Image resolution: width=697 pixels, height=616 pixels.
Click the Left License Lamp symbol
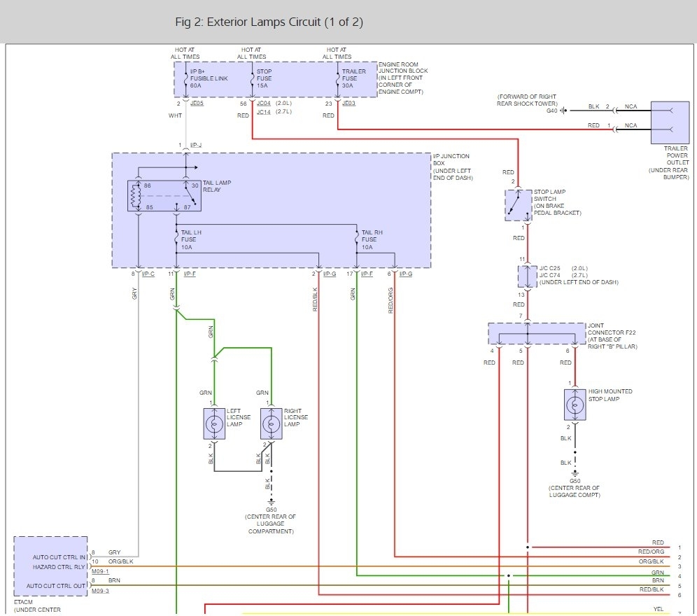click(x=214, y=423)
